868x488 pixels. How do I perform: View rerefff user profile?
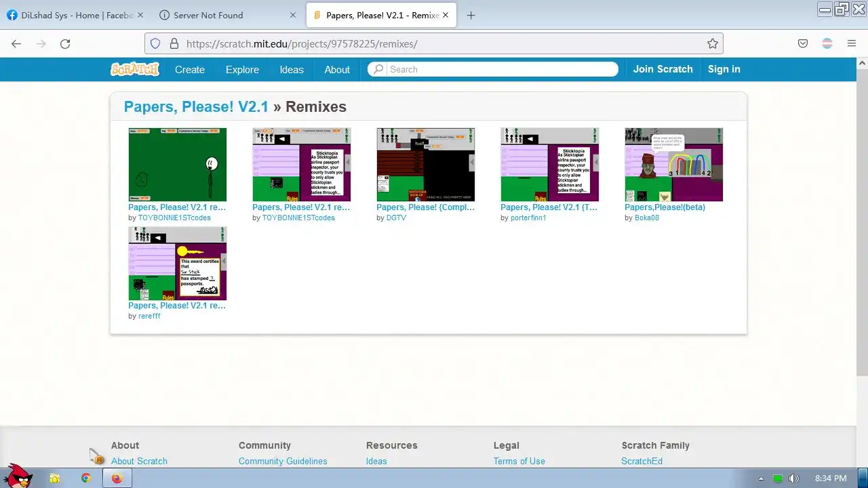(x=149, y=317)
